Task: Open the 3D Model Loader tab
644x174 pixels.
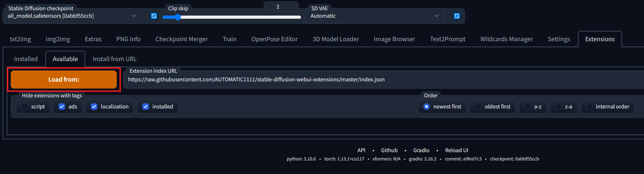Action: click(x=336, y=39)
